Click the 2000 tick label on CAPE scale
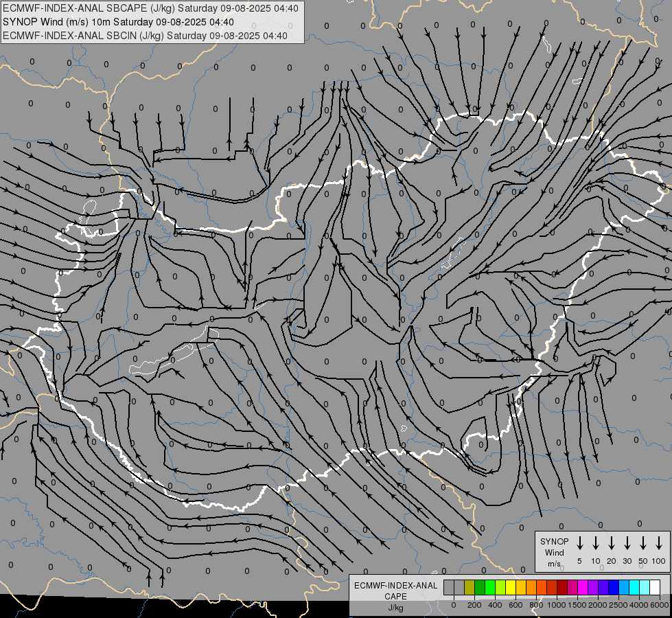The image size is (672, 618). coord(598,605)
